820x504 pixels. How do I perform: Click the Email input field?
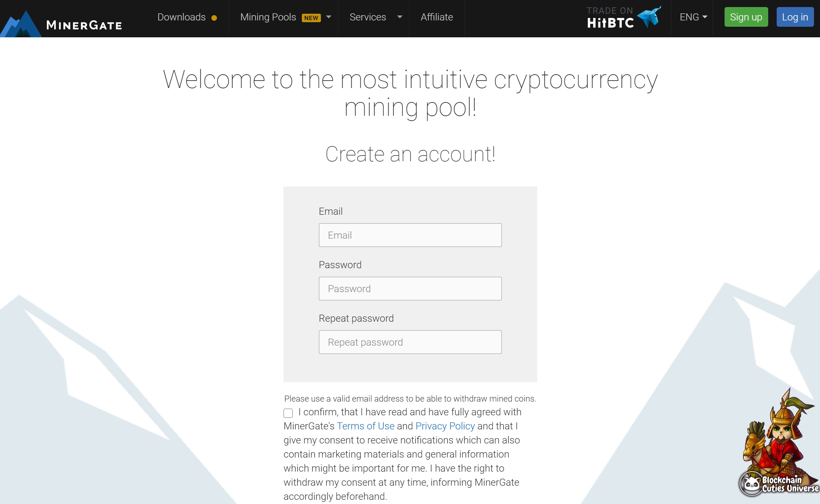pos(409,235)
